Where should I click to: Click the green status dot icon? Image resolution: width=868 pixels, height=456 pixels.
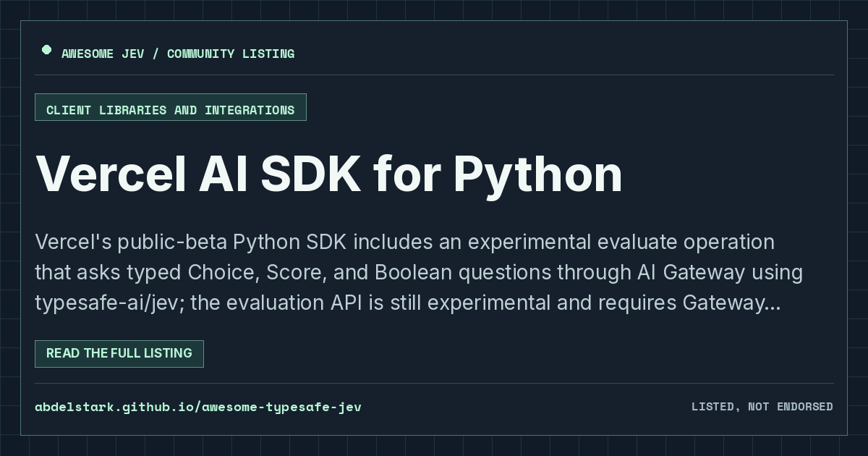pyautogui.click(x=46, y=50)
